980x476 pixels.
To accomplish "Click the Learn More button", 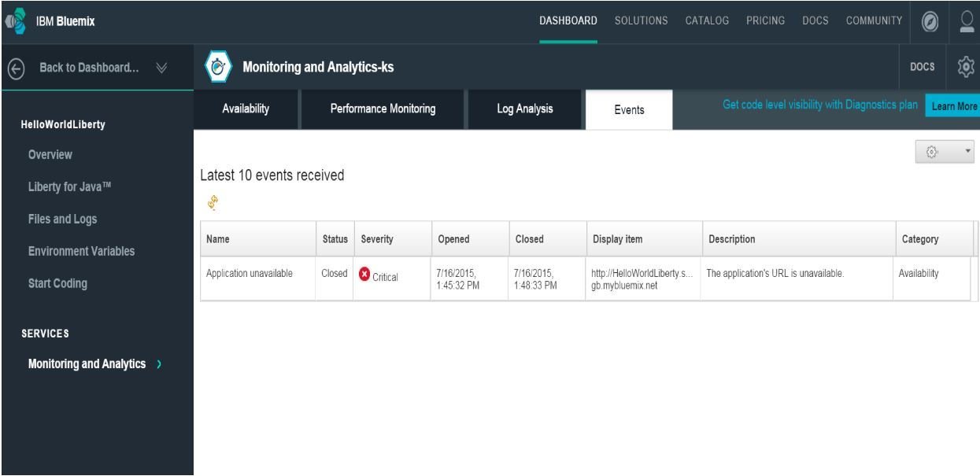I will click(954, 106).
